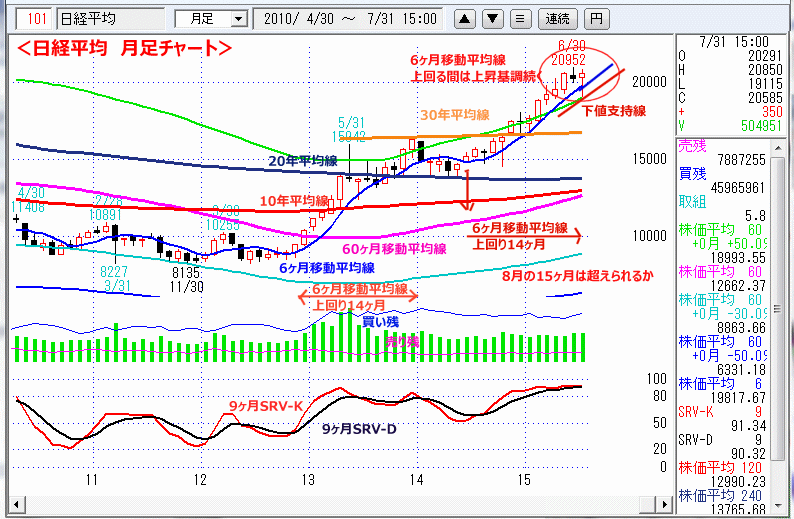
Task: Click the value 18993.55 in side panel
Action: [738, 258]
